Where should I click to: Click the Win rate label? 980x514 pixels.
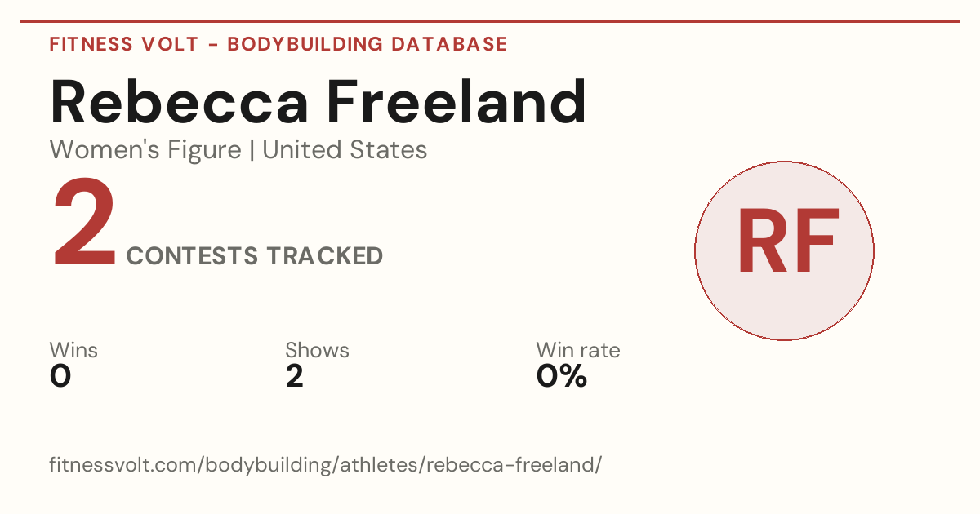coord(578,350)
